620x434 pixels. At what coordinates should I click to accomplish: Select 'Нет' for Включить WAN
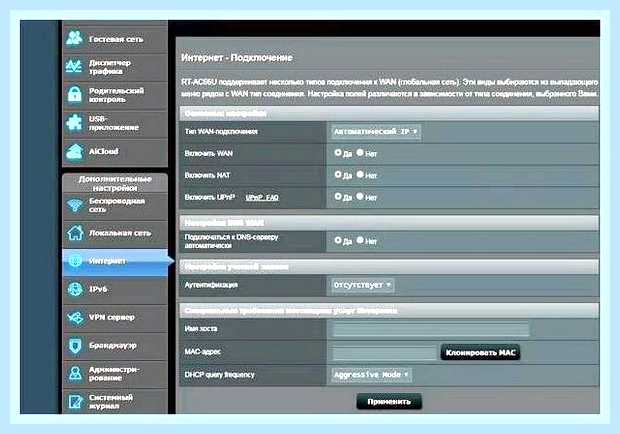(360, 152)
